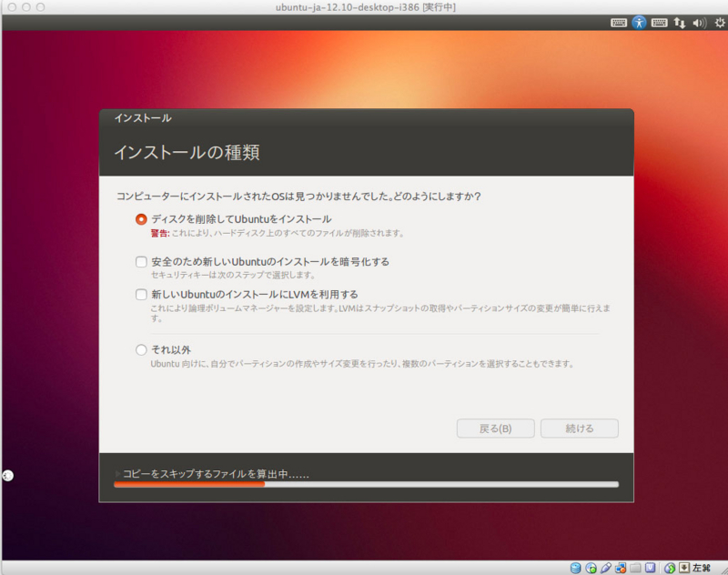Select the それ以外 radio option
The height and width of the screenshot is (575, 728).
(141, 349)
